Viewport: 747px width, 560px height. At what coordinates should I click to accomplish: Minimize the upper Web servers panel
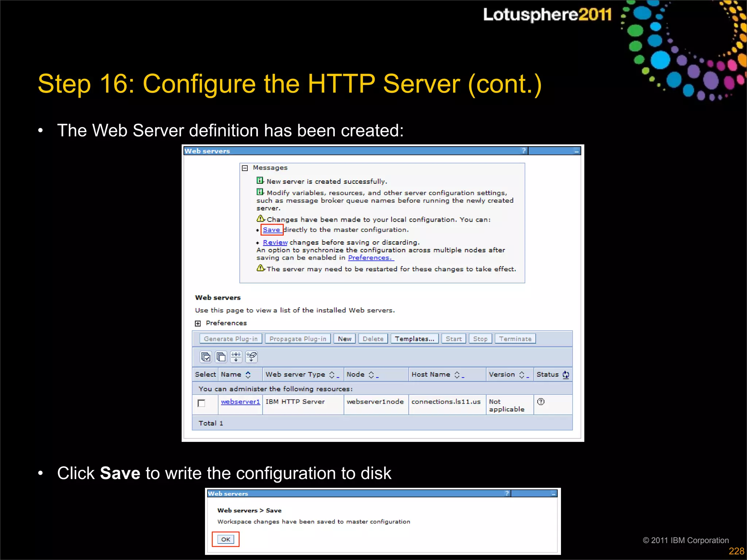click(x=577, y=151)
